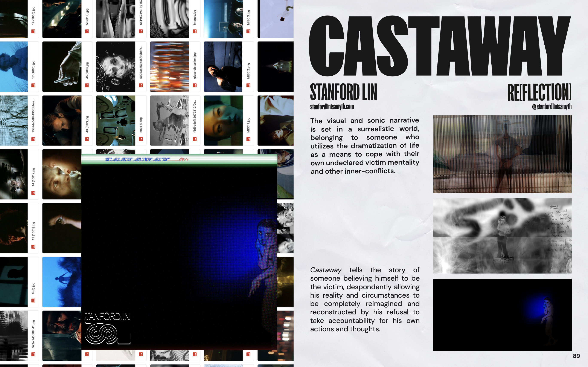
Task: Open the smoky sketch image with handwritten notes
Action: point(502,235)
